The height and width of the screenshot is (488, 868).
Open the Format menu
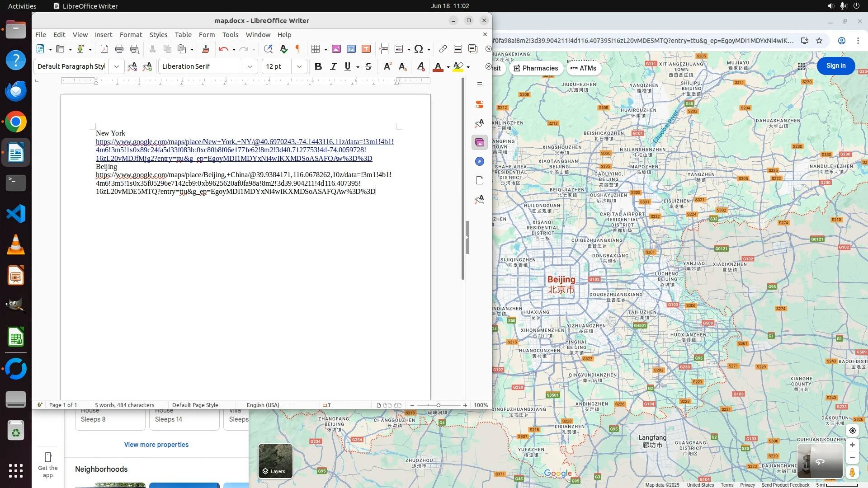coord(131,35)
